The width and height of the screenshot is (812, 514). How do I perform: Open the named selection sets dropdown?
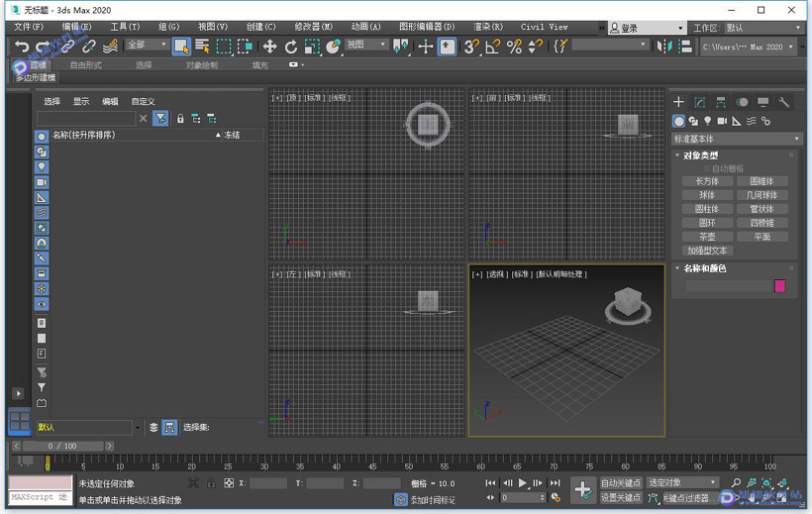point(610,46)
